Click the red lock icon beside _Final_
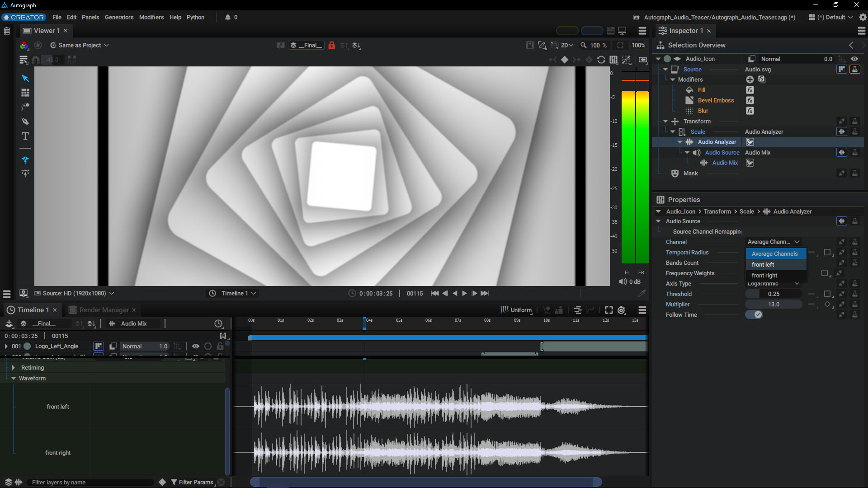868x488 pixels. pos(332,45)
